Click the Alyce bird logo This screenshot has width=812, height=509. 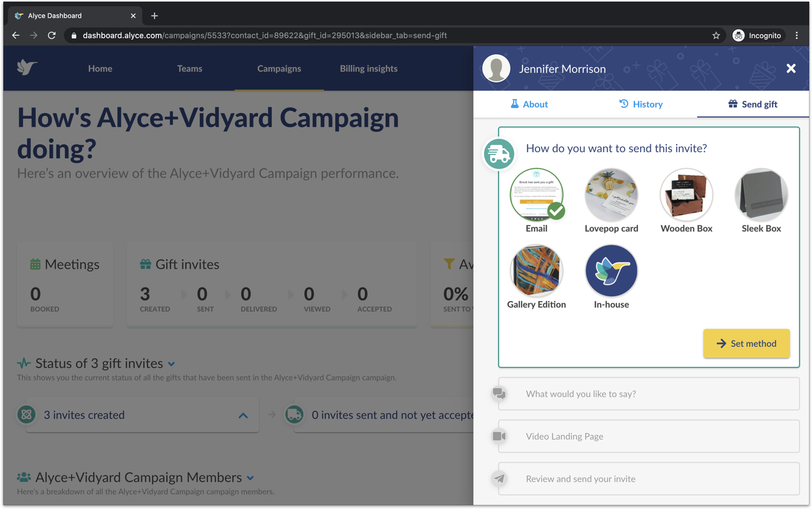[x=27, y=68]
